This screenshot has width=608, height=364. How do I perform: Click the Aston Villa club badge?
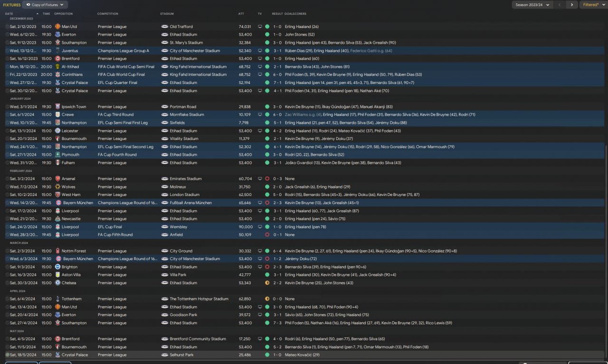point(57,275)
